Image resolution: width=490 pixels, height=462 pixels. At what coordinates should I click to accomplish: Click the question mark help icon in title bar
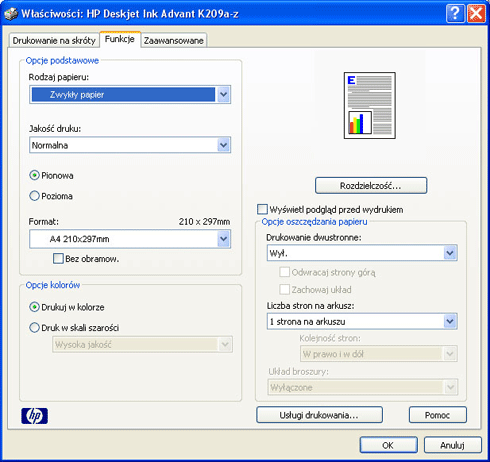point(455,14)
